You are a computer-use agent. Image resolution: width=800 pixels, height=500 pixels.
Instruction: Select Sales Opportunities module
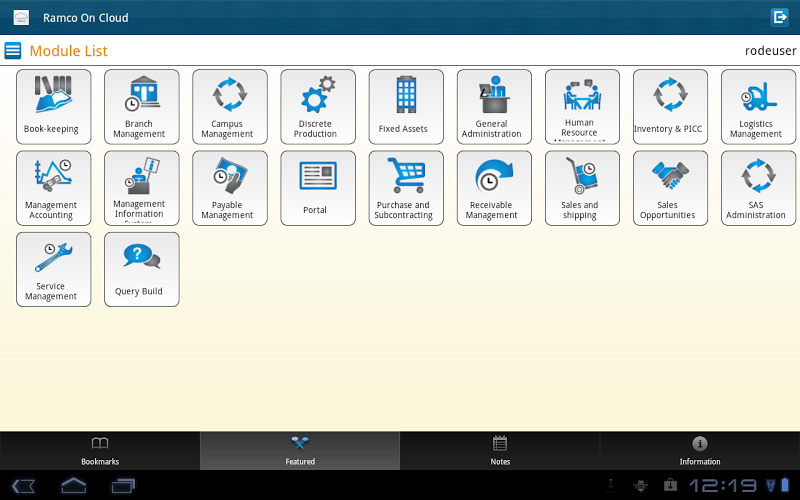[670, 188]
